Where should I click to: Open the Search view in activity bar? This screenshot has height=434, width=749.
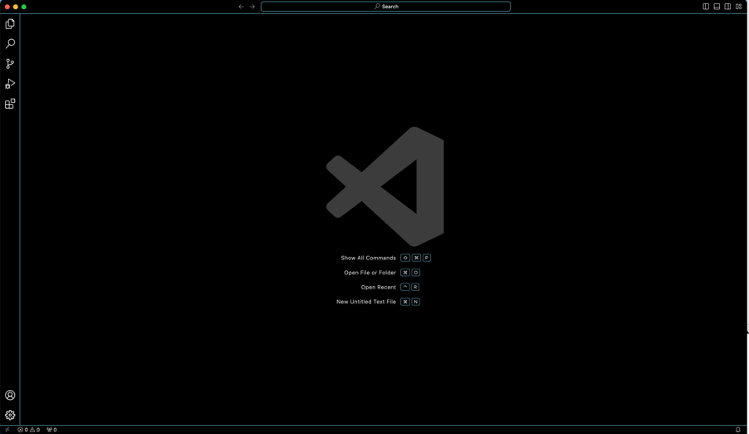coord(10,44)
